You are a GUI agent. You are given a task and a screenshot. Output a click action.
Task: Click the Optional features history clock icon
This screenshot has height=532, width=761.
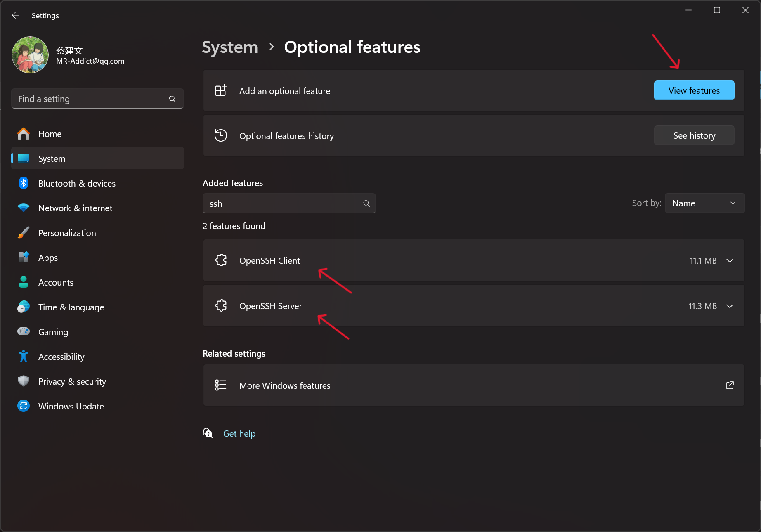pos(221,135)
